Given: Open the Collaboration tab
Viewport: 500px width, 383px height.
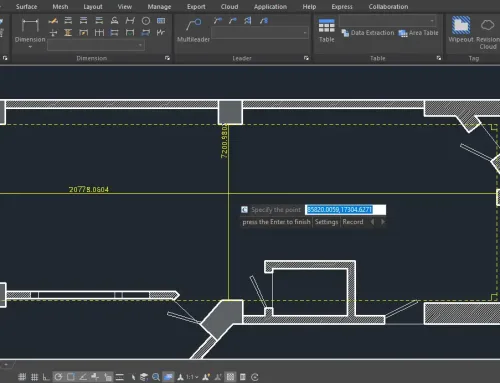Looking at the screenshot, I should (388, 7).
